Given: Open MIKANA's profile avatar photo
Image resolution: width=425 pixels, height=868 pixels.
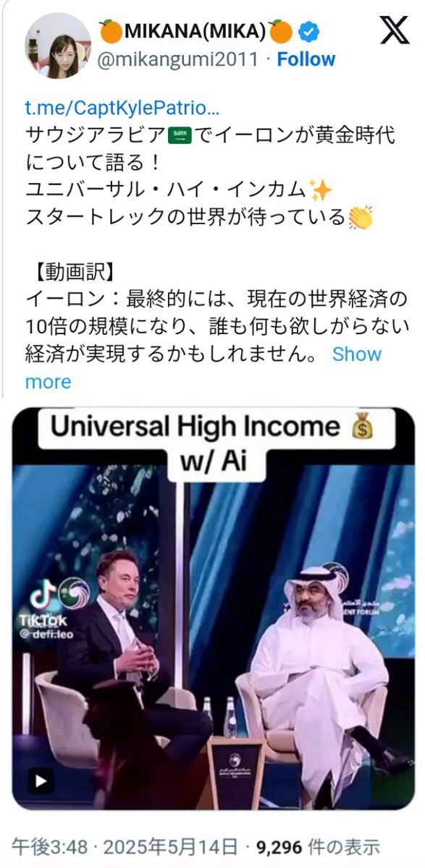Looking at the screenshot, I should click(57, 45).
